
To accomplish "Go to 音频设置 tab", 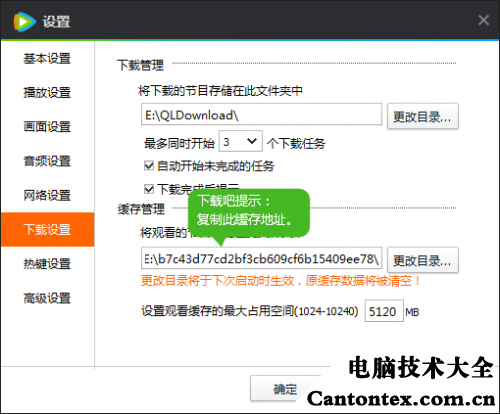I will pos(47,161).
